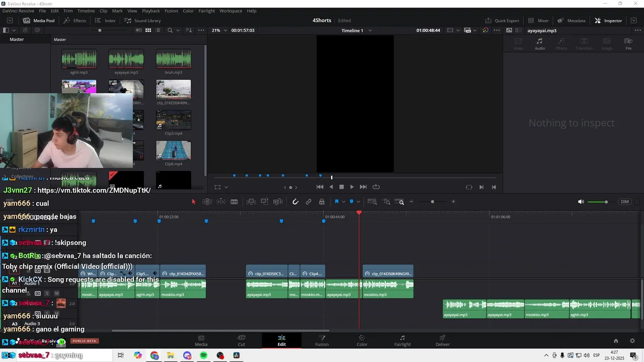
Task: Select the arrow Selection Mode tool
Action: coord(193,202)
